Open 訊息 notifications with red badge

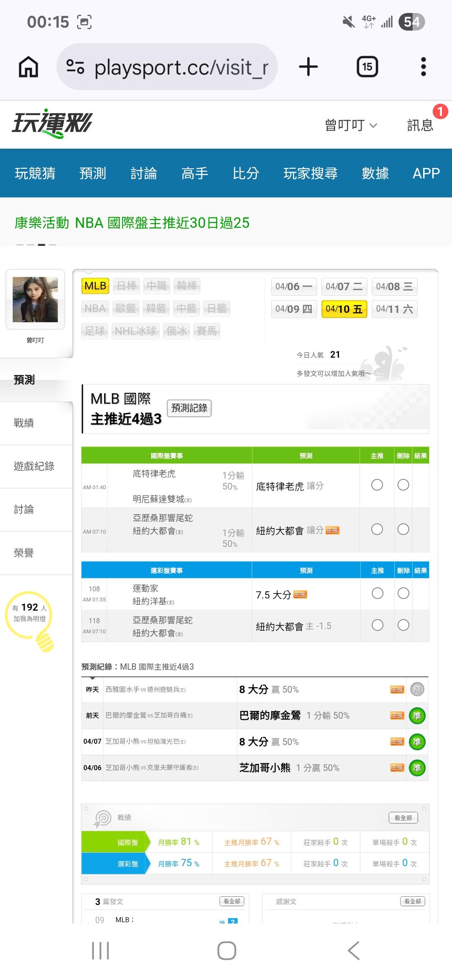click(x=420, y=125)
